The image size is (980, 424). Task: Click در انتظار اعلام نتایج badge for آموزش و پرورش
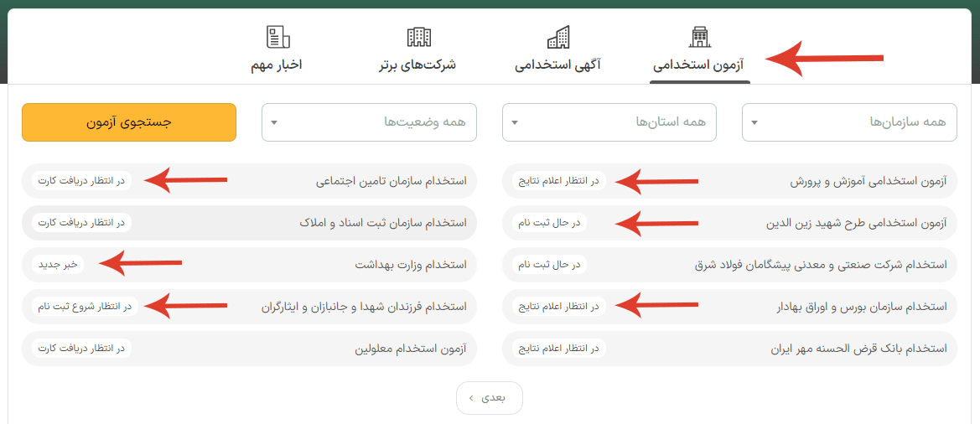(x=558, y=182)
